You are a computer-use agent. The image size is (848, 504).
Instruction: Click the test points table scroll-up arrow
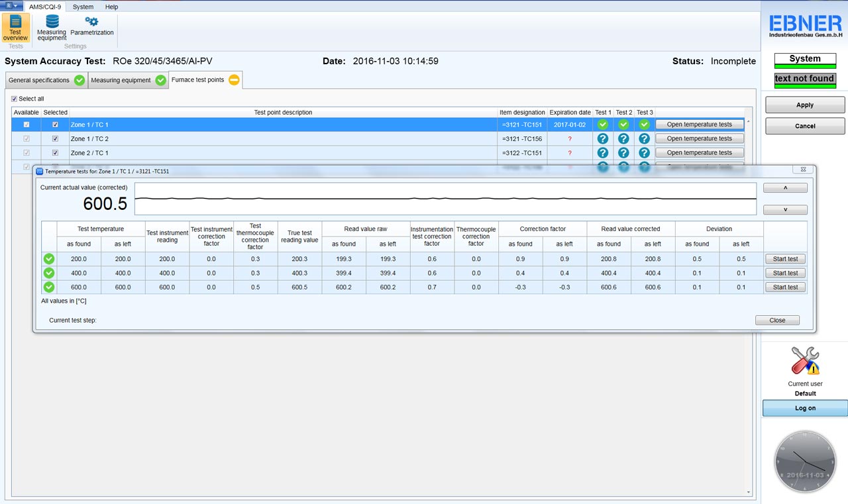pyautogui.click(x=749, y=121)
